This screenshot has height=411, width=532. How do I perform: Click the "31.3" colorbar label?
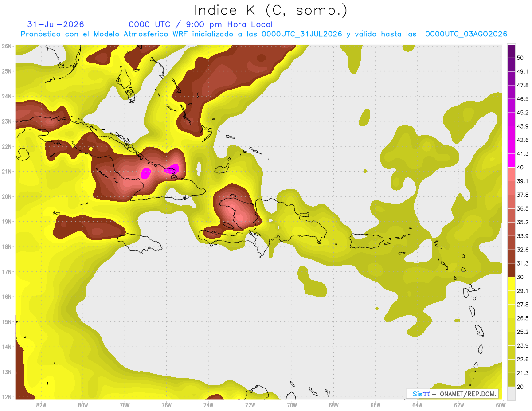523,263
